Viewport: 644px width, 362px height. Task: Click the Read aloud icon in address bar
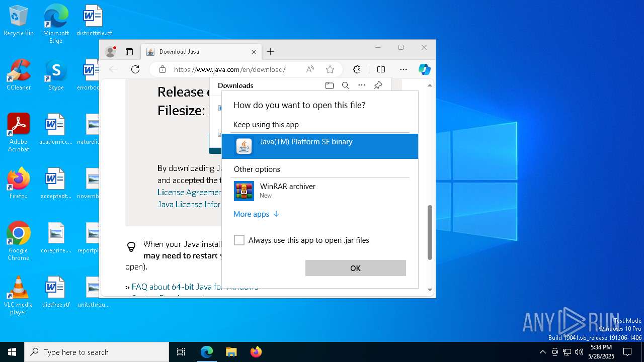(x=310, y=69)
